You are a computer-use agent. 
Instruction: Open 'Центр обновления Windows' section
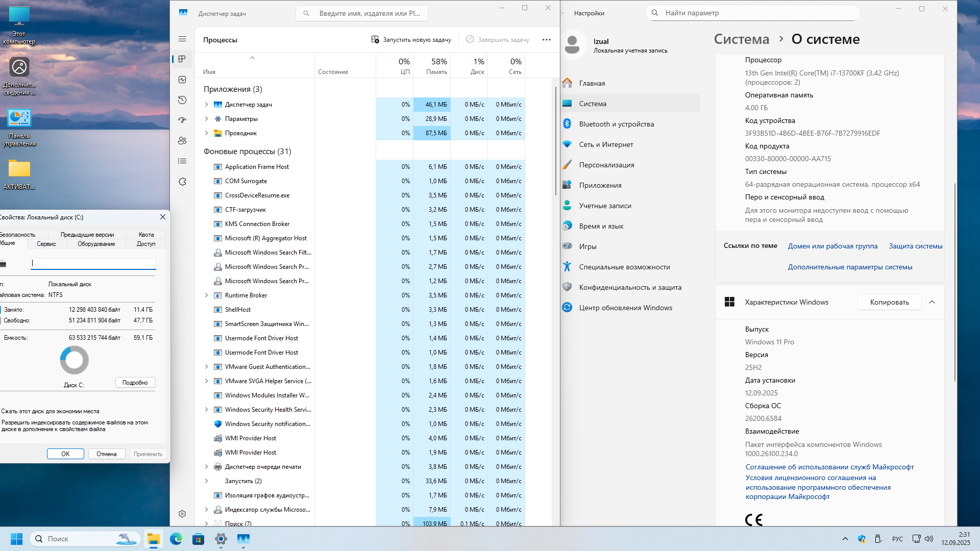[x=630, y=308]
